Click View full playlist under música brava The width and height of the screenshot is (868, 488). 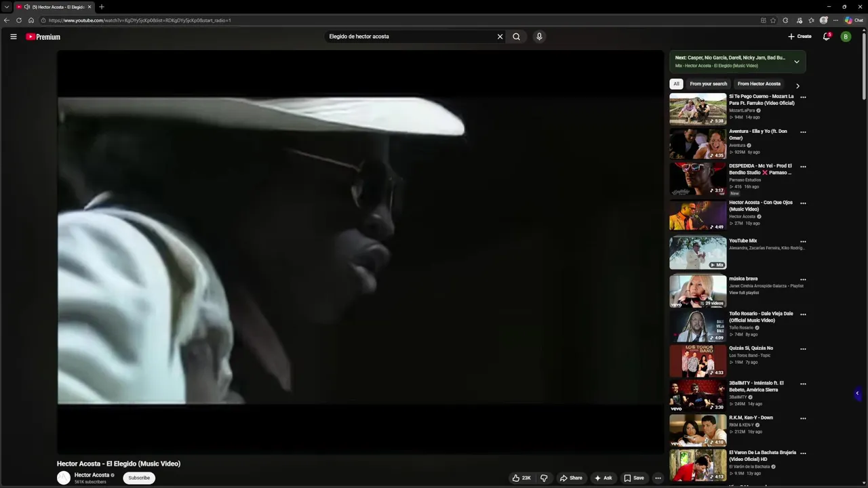(744, 293)
